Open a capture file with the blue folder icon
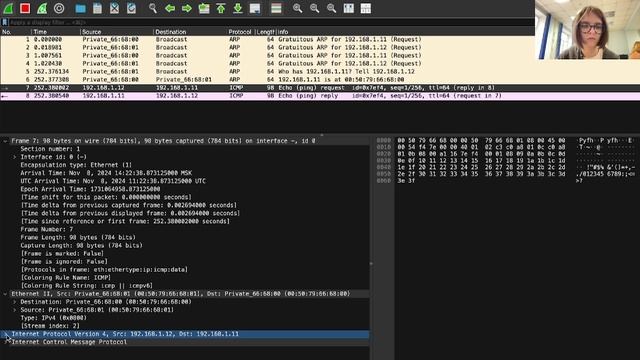 click(x=81, y=8)
